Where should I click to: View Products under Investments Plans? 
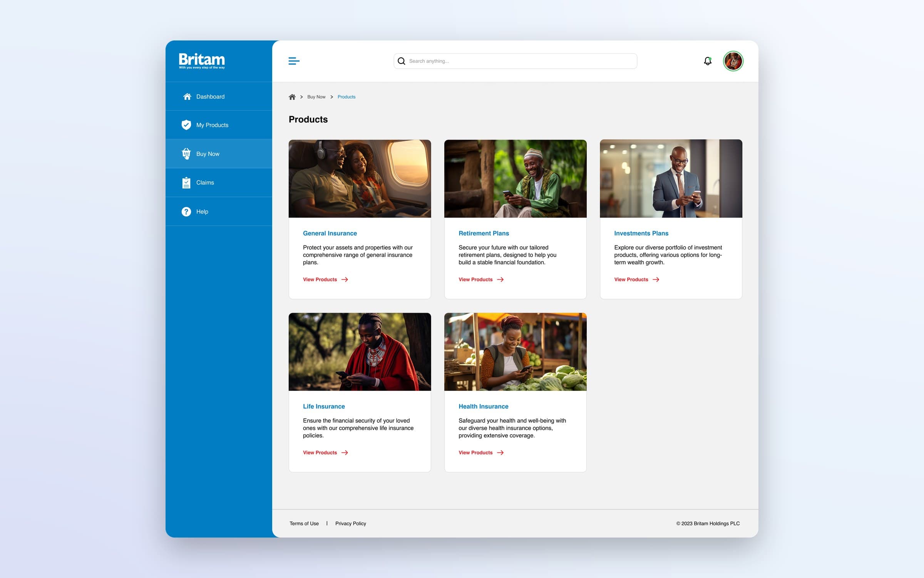(631, 279)
